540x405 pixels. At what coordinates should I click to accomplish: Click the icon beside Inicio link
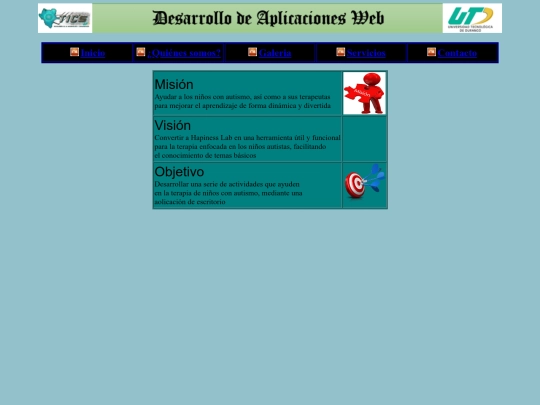(74, 52)
